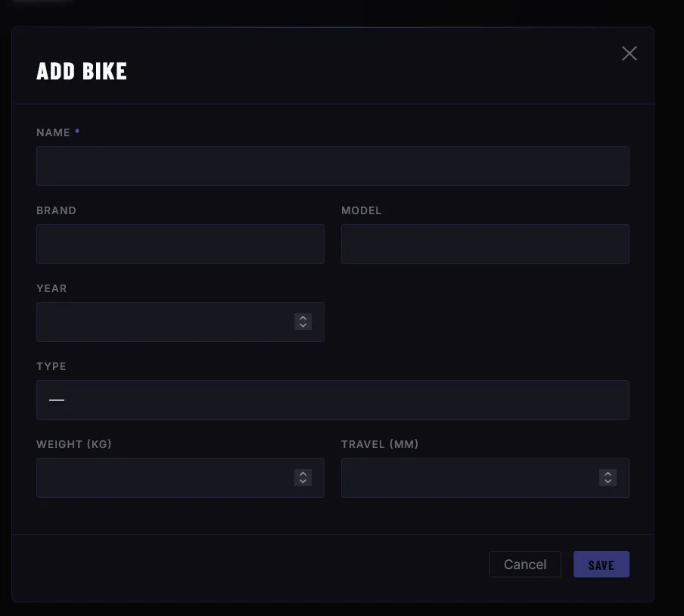
Task: Increase the Travel value with the up arrow
Action: [x=608, y=474]
